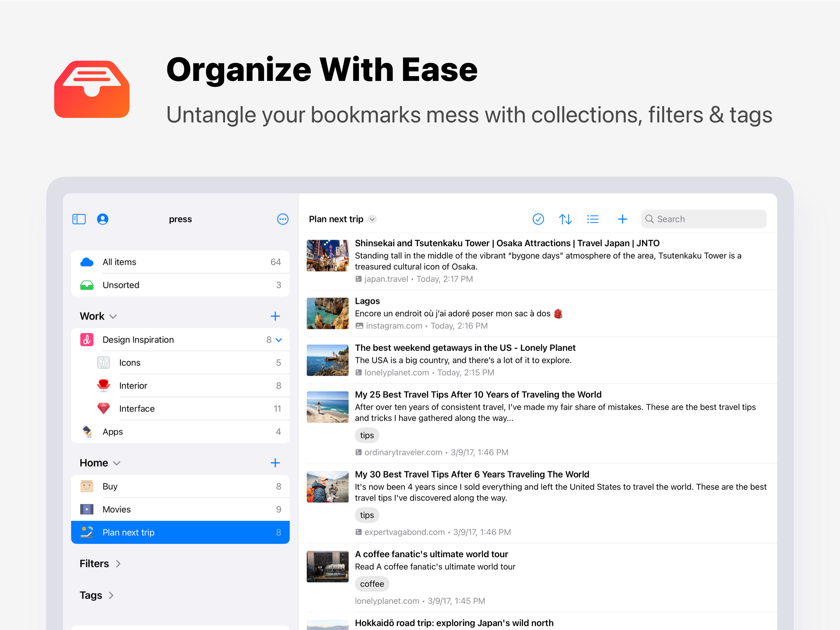Open the Lagos bookmark thumbnail
The height and width of the screenshot is (630, 840).
click(327, 313)
